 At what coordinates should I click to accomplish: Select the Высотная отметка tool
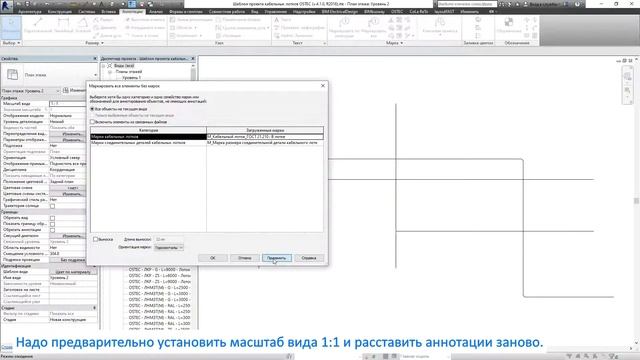click(x=145, y=20)
